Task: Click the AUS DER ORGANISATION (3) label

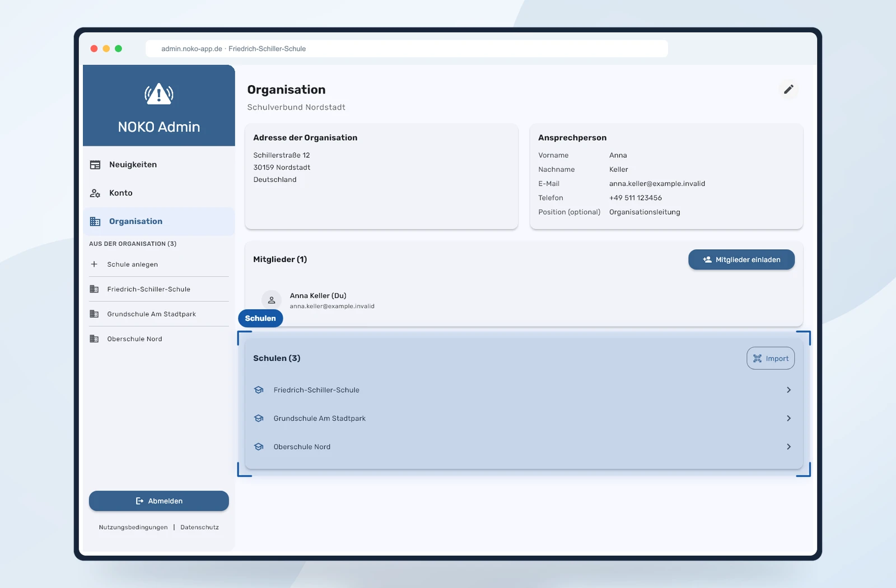Action: tap(133, 244)
